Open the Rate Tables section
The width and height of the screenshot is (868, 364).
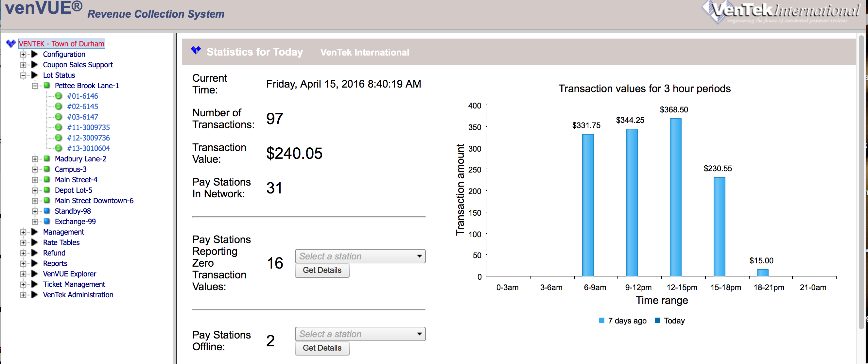[x=61, y=242]
